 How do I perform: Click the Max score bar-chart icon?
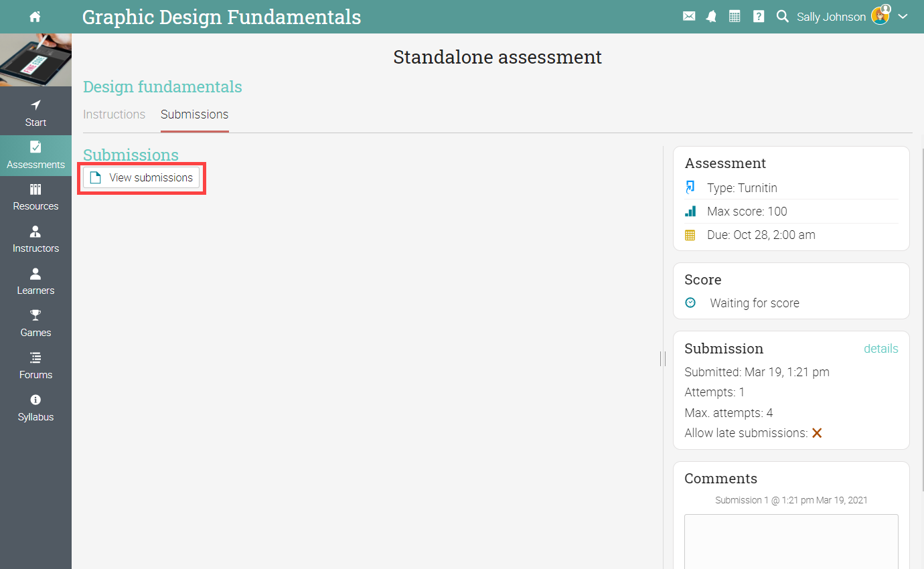(x=690, y=212)
